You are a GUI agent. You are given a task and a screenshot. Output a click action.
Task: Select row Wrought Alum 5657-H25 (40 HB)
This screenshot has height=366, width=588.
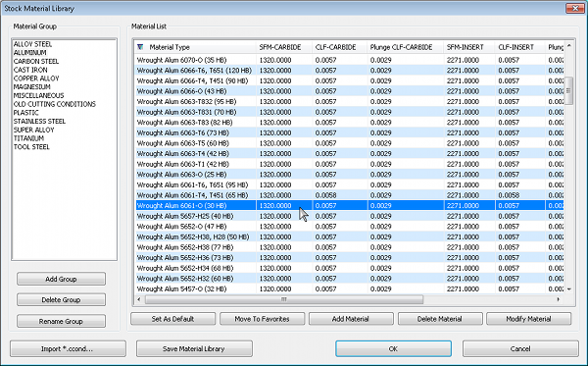[x=349, y=216]
